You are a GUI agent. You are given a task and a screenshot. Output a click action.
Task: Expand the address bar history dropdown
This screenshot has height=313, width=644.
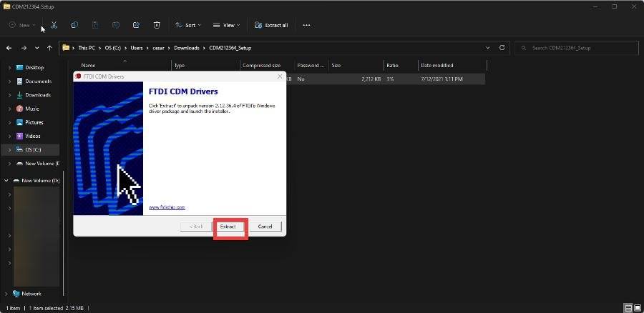[x=486, y=48]
